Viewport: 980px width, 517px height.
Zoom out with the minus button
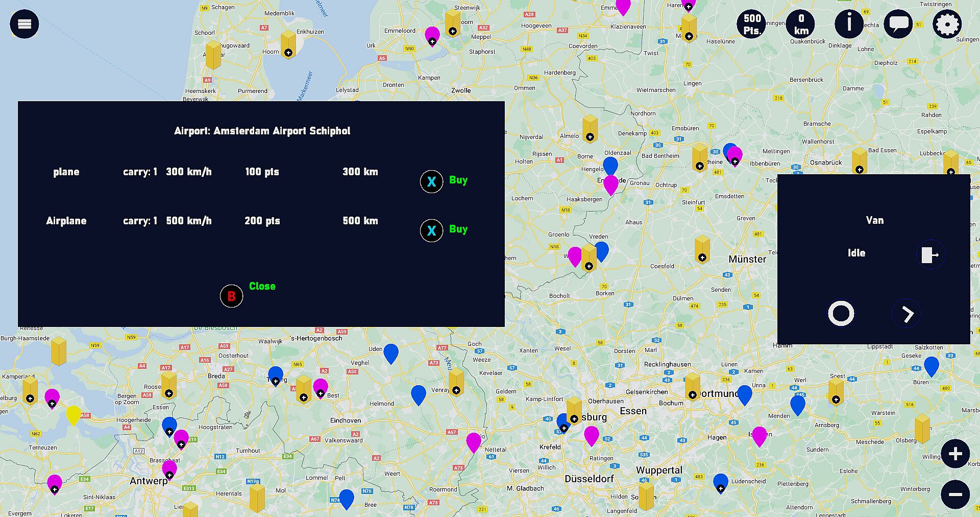tap(955, 495)
